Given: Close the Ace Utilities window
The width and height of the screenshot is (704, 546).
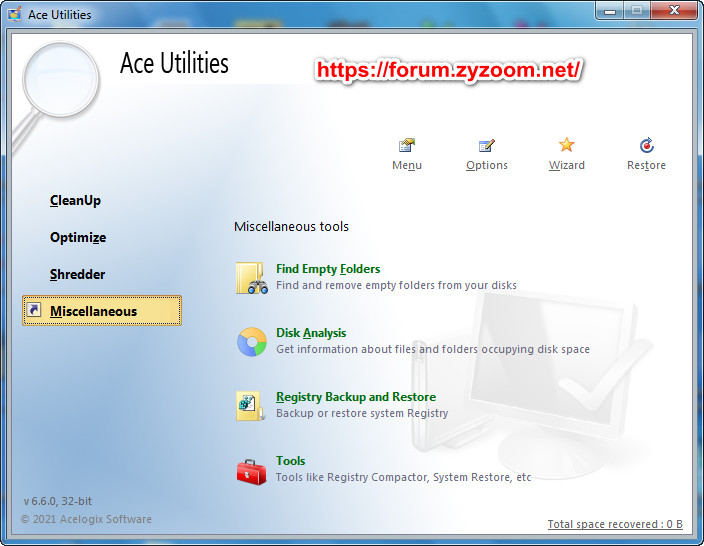Looking at the screenshot, I should (x=673, y=10).
